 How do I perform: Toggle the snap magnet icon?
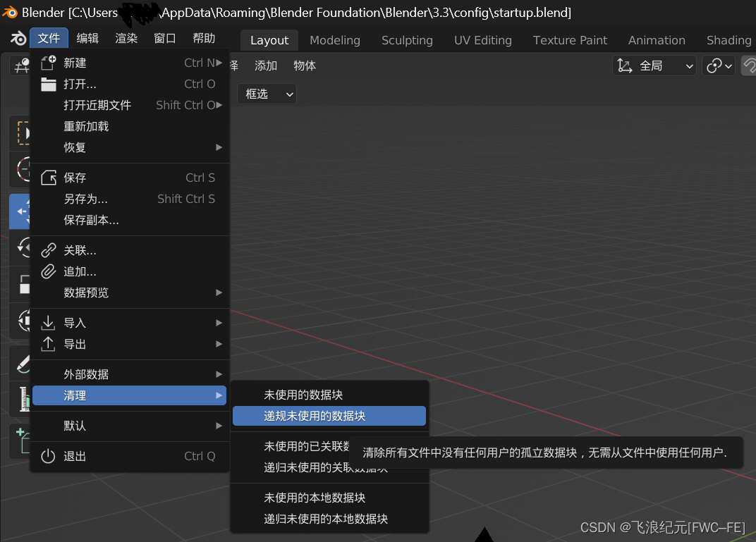click(749, 66)
